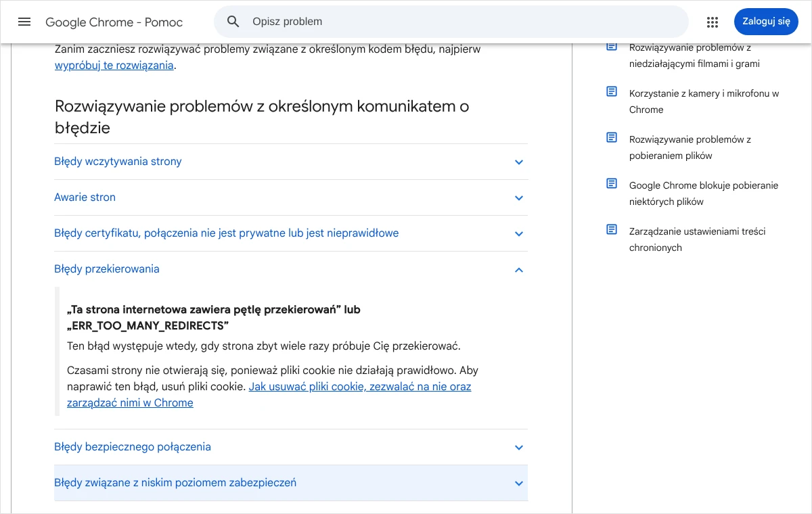812x514 pixels.
Task: Click the 'ERR_TOO_MANY_REDIRECTS' bold text
Action: click(148, 326)
